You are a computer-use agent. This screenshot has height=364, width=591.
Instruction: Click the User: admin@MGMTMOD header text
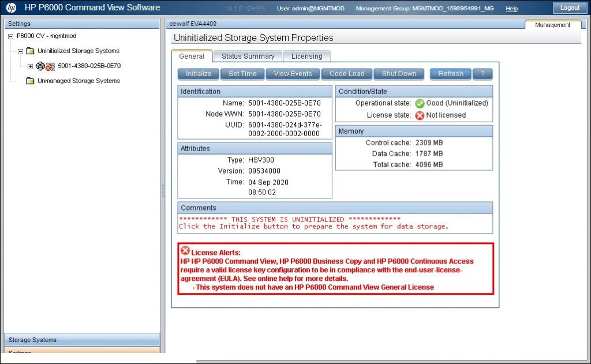311,8
